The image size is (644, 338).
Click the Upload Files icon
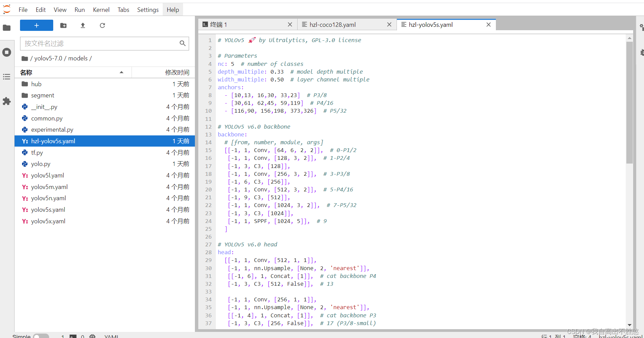83,25
